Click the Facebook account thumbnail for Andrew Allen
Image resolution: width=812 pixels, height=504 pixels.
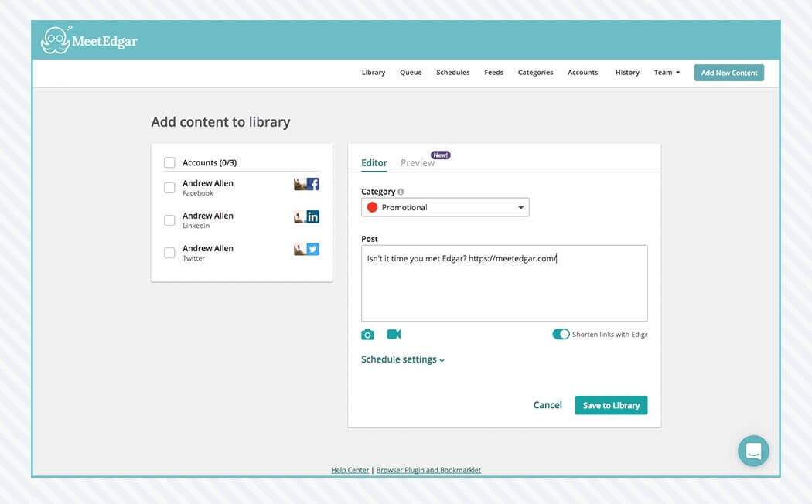click(x=306, y=184)
